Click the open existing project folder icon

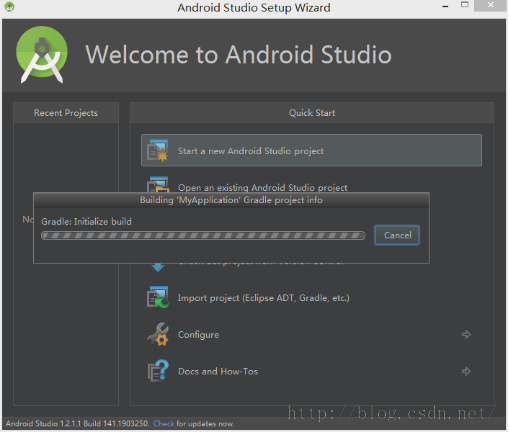158,185
